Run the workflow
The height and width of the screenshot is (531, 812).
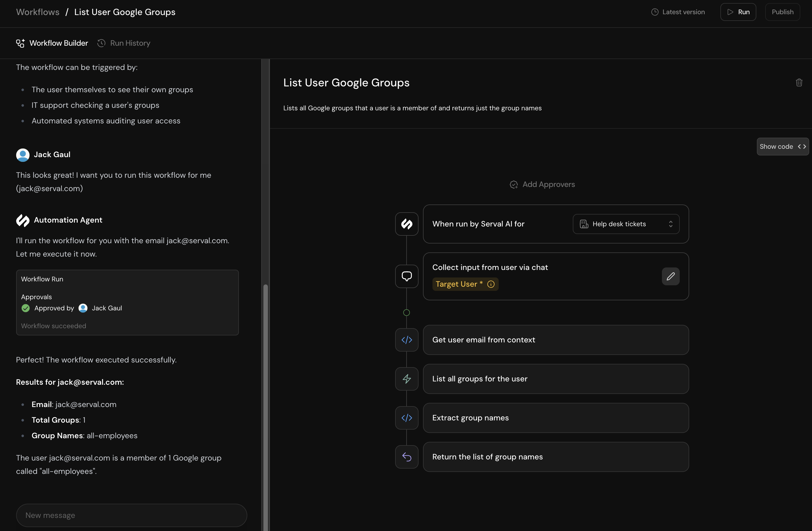(738, 12)
